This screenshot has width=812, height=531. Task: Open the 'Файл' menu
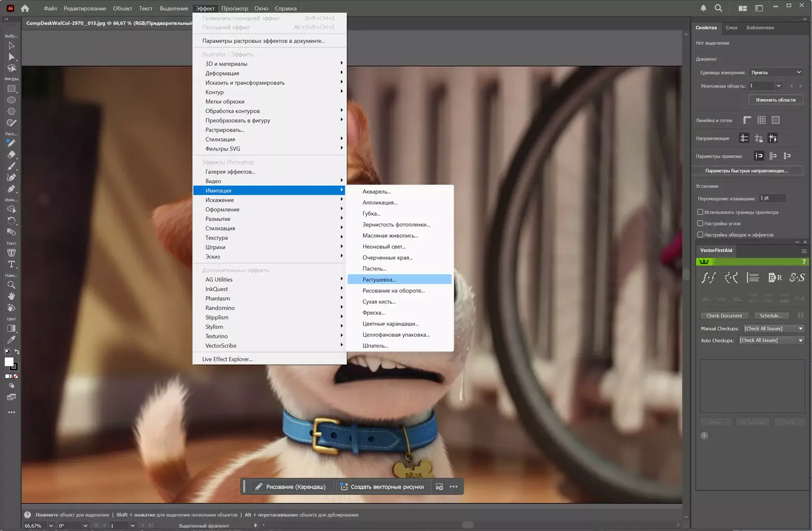pos(50,8)
